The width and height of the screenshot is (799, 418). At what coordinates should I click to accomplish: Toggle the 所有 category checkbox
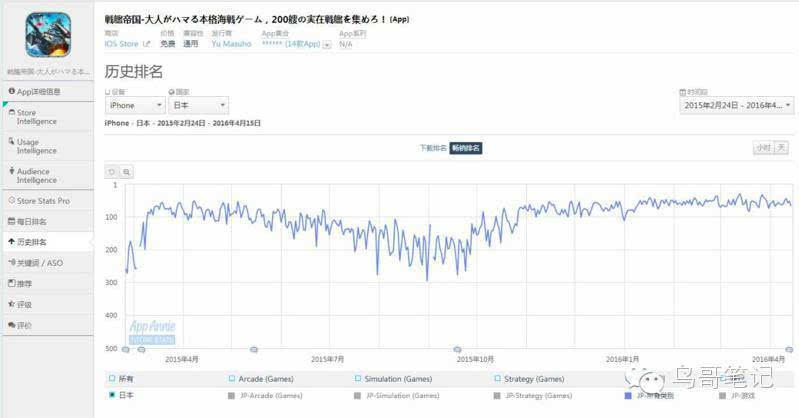(x=111, y=380)
